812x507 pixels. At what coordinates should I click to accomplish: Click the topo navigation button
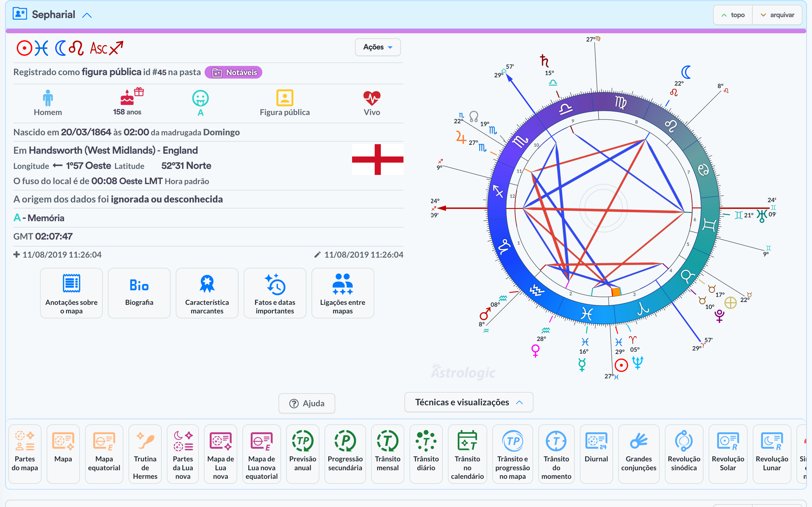click(x=733, y=15)
